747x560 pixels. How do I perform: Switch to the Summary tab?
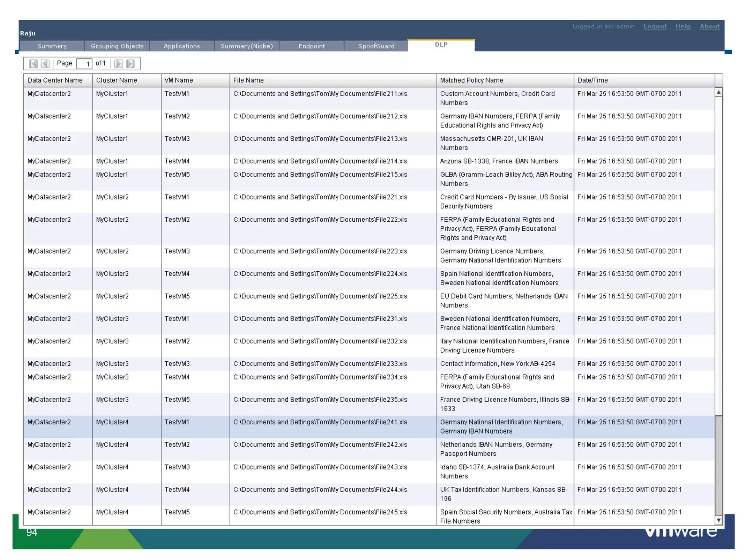[x=52, y=46]
